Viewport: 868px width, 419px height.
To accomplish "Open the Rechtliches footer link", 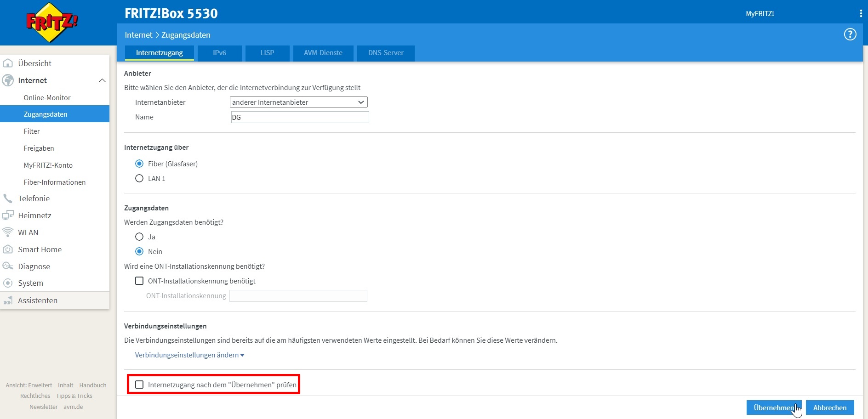I will (x=35, y=396).
